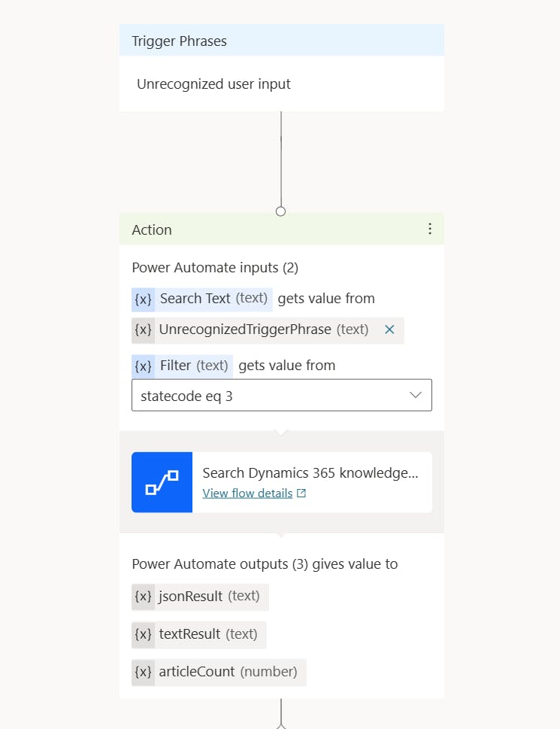
Task: Select the {x} icon on UnrecognizedTriggerPhrase
Action: [143, 330]
